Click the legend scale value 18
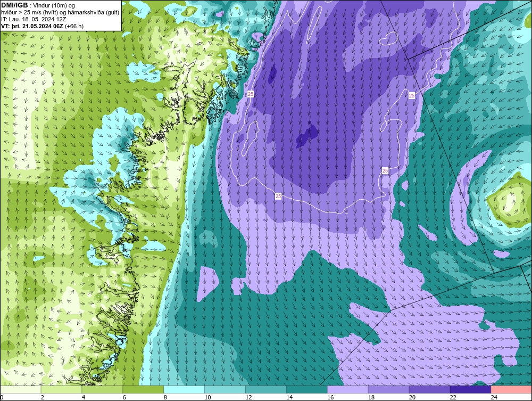The image size is (532, 401). tap(371, 397)
